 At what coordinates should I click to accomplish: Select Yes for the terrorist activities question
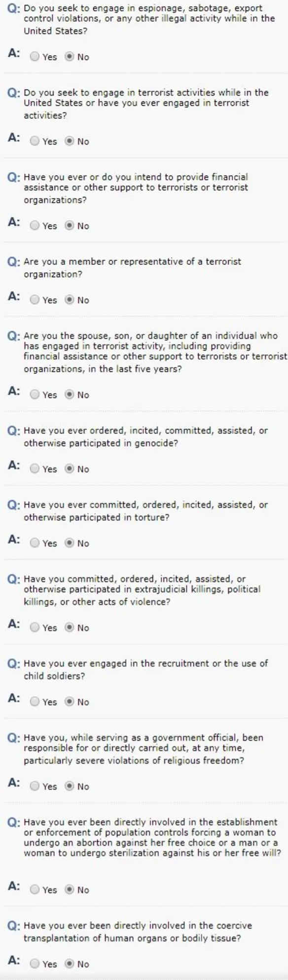[34, 142]
